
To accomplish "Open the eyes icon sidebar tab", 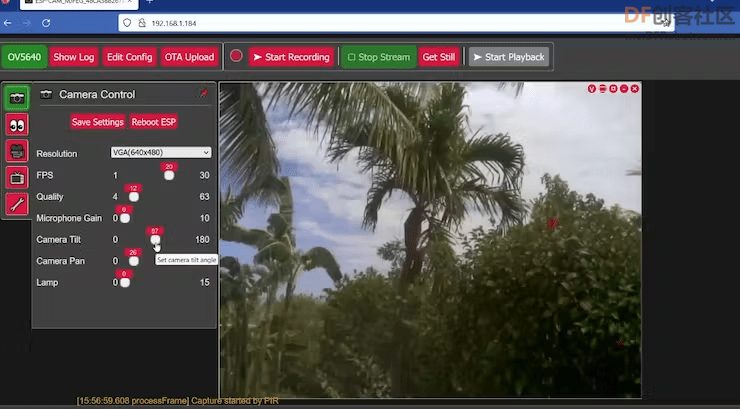I will click(x=17, y=125).
